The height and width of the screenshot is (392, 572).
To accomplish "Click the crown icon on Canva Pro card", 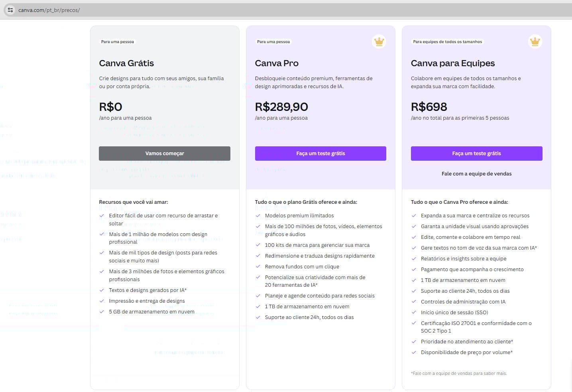I will [x=379, y=41].
